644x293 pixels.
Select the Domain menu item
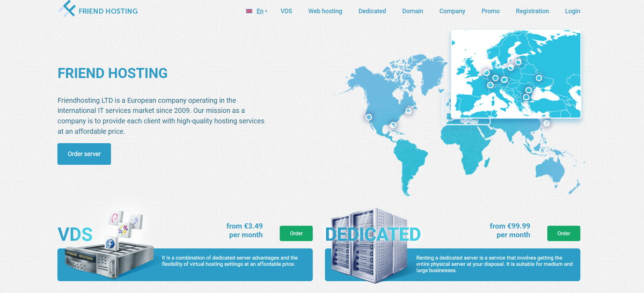click(x=413, y=11)
